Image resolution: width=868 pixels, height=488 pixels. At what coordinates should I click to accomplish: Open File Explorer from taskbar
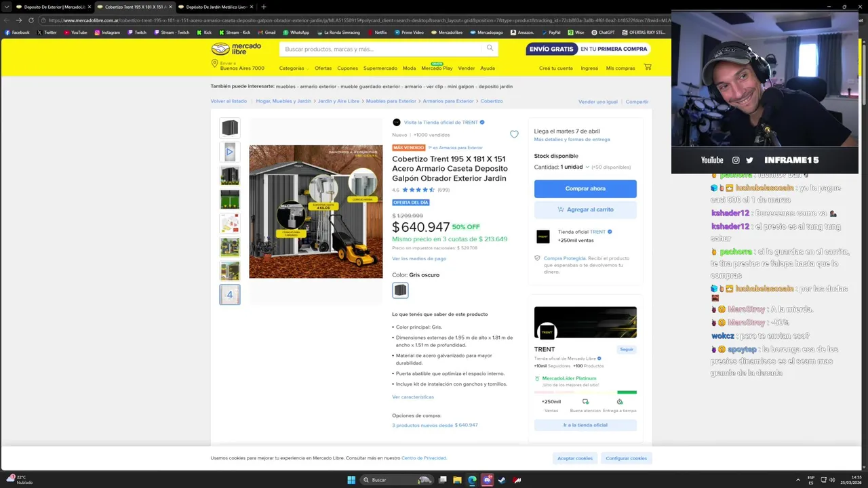pyautogui.click(x=458, y=480)
